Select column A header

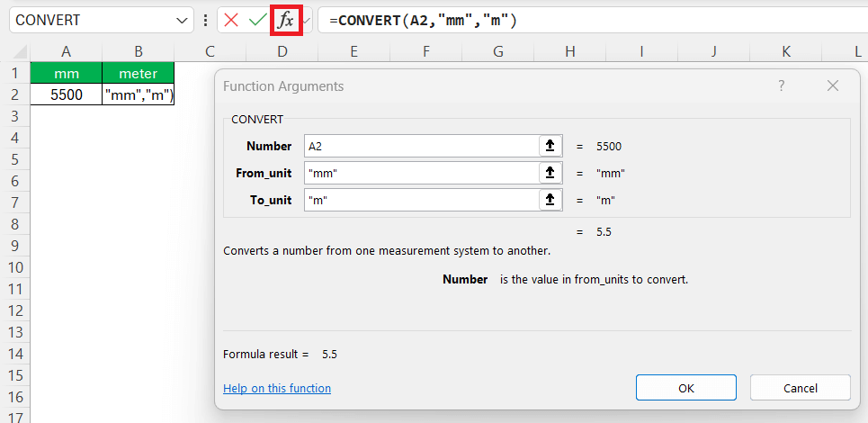[67, 51]
